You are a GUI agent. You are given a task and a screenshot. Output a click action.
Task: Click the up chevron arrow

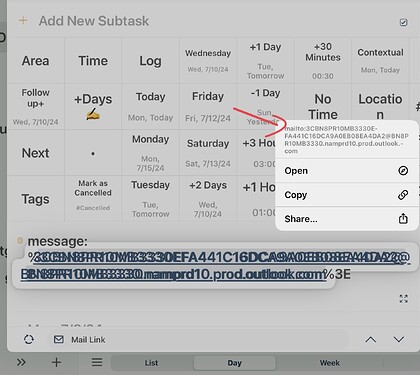click(x=371, y=340)
